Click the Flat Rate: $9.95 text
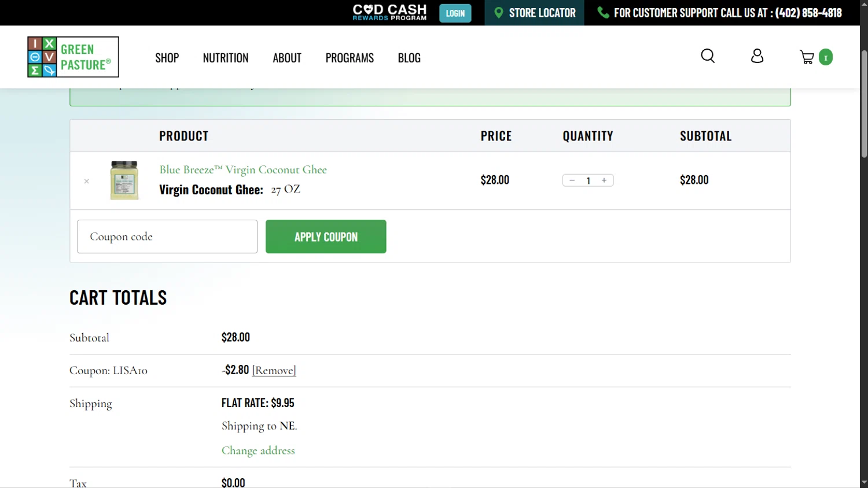868x488 pixels. coord(258,402)
